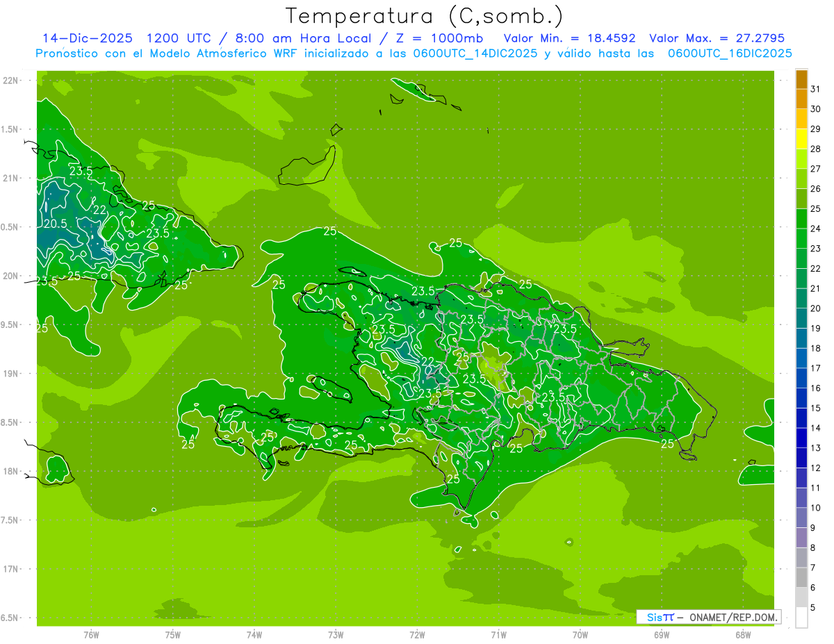The height and width of the screenshot is (644, 834).
Task: Pick the purple swatch between 8 and 9
Action: pos(801,538)
